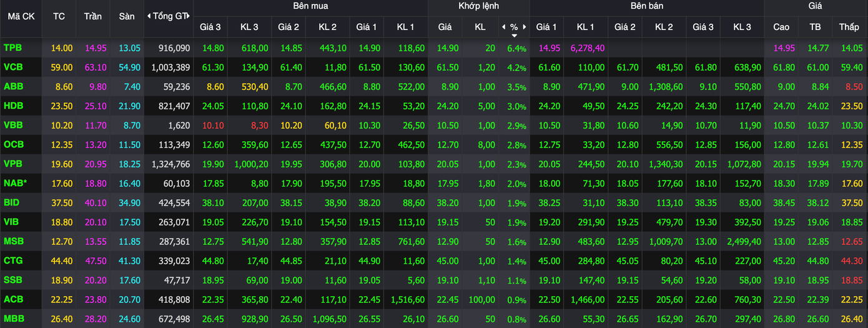
Task: Click the Sàn column header
Action: pyautogui.click(x=127, y=16)
